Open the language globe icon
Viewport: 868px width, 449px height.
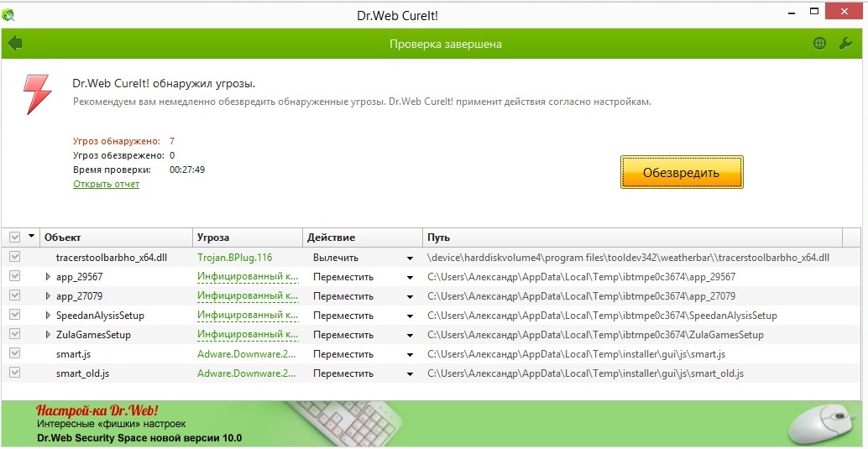[x=820, y=43]
